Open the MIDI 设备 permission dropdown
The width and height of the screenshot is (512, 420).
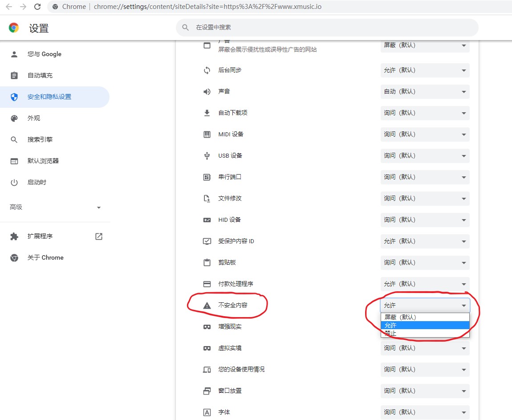(x=425, y=135)
